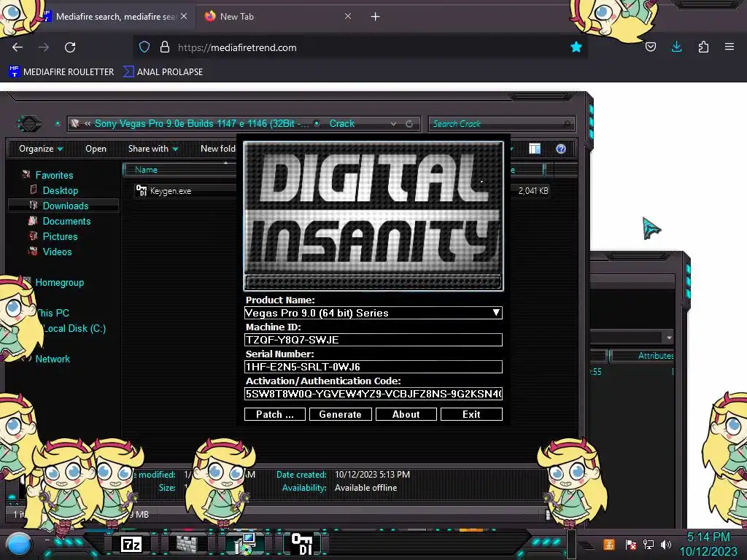Open the dropdown in the back window
Viewport: 747px width, 560px height.
click(669, 337)
